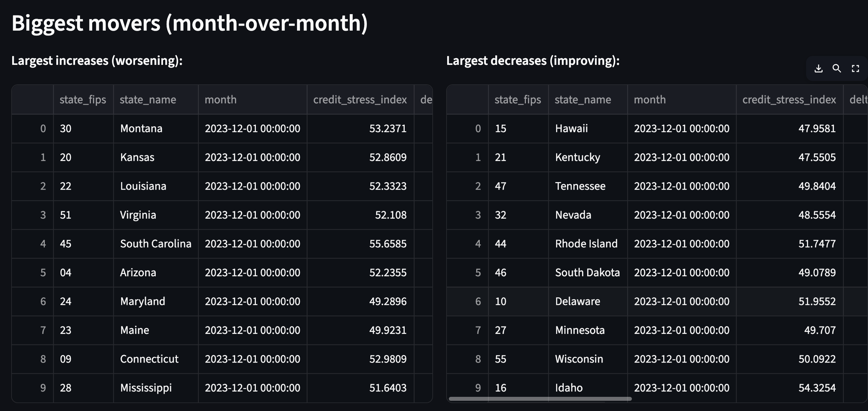The image size is (868, 411).
Task: Sort the decreases table by state_fips
Action: click(x=518, y=99)
